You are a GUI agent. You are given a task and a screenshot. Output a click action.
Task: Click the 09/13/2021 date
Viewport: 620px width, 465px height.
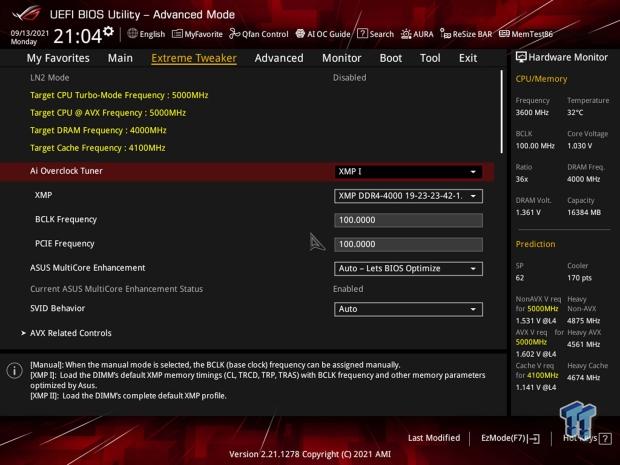pos(30,33)
